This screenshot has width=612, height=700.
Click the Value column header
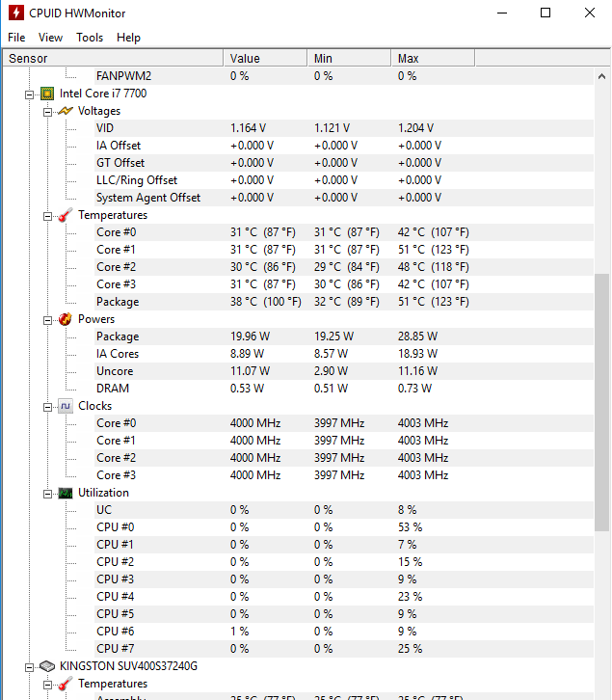pyautogui.click(x=265, y=59)
